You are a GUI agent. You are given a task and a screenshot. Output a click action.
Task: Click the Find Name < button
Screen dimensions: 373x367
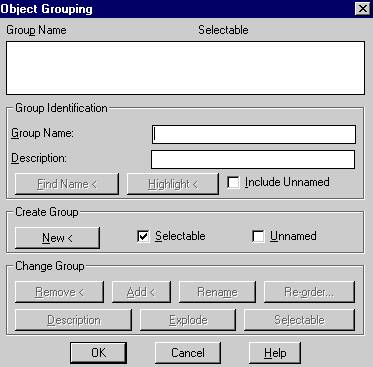(x=67, y=184)
